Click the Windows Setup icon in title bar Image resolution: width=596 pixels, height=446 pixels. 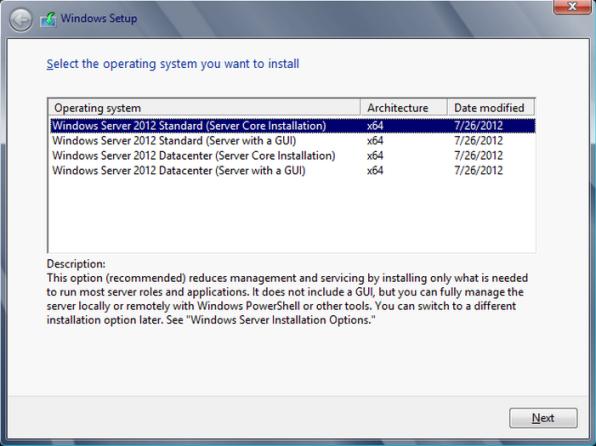point(48,19)
